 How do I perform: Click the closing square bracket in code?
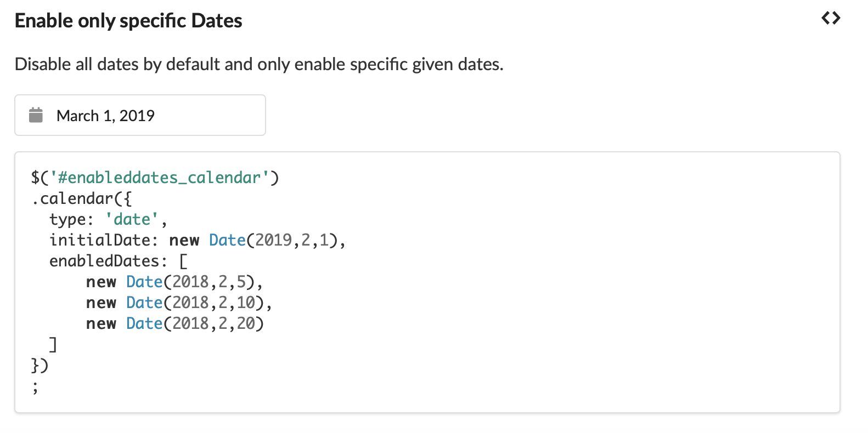53,344
